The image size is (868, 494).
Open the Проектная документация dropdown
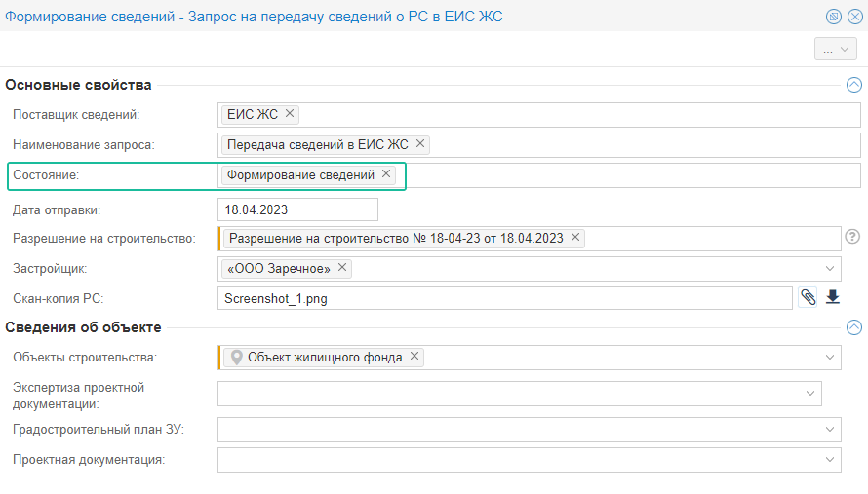[830, 459]
